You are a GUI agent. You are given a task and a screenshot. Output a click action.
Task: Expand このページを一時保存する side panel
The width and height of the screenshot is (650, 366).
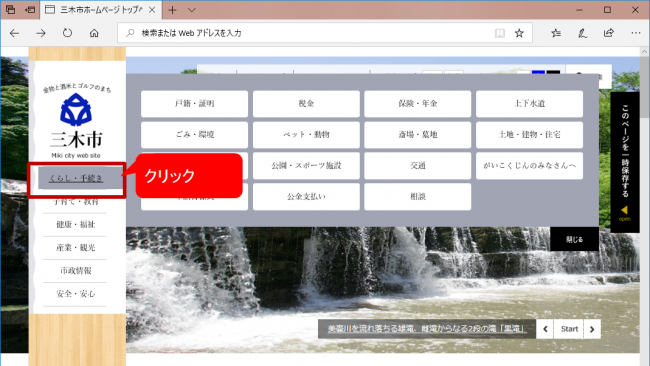coord(625,162)
